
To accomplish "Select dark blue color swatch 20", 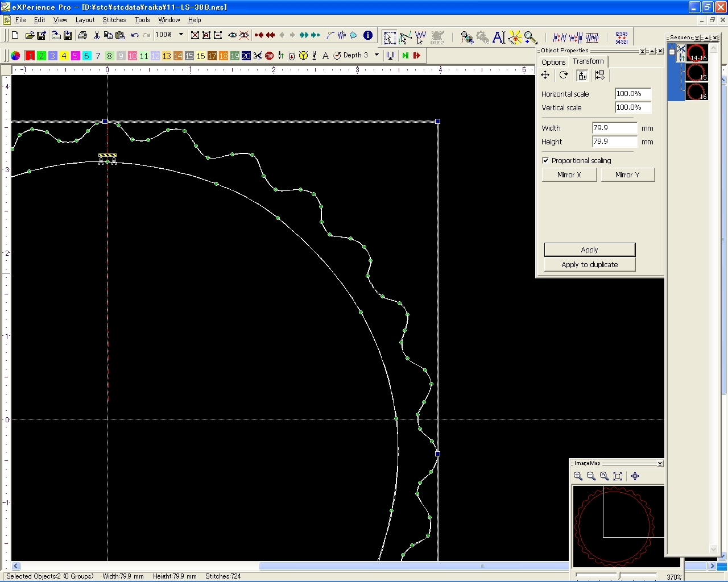I will (x=246, y=56).
